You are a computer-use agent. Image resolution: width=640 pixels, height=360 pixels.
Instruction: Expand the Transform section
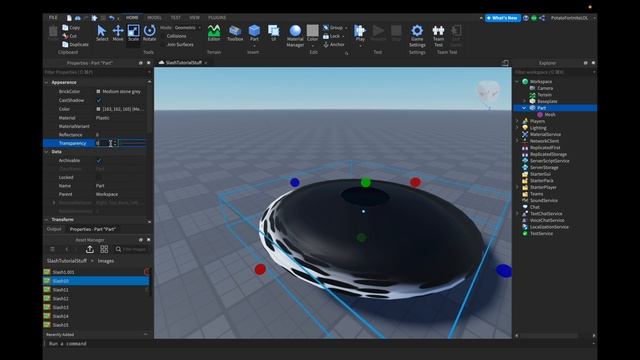click(x=46, y=220)
